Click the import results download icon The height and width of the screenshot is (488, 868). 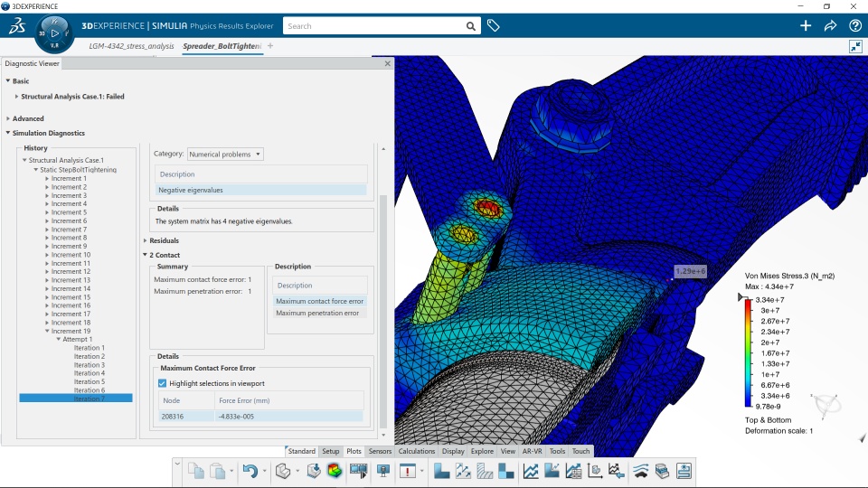(314, 471)
